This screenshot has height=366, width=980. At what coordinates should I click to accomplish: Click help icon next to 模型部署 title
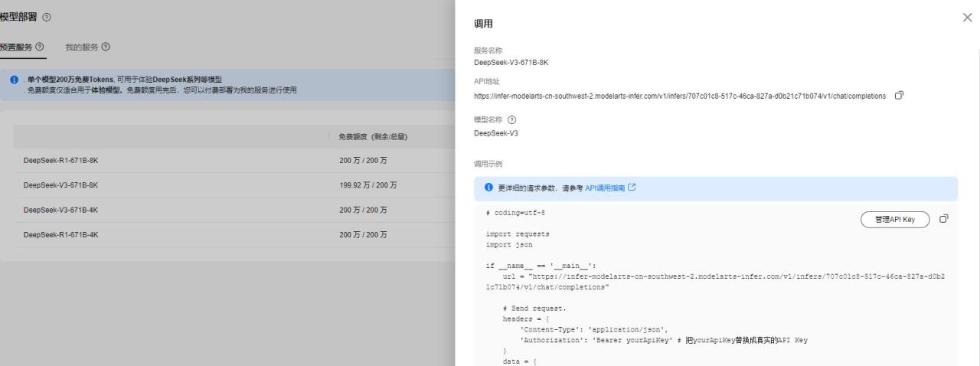point(47,17)
